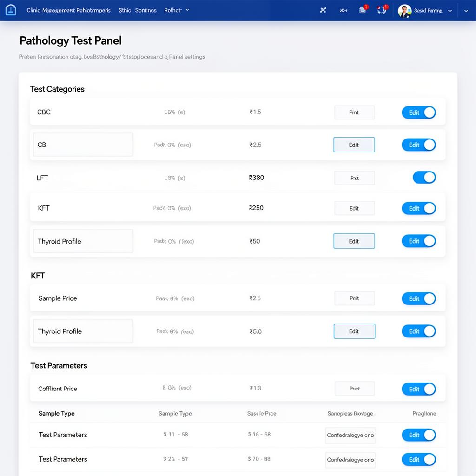This screenshot has height=476, width=476.
Task: Expand the rightmost chevron in the top bar
Action: click(466, 11)
